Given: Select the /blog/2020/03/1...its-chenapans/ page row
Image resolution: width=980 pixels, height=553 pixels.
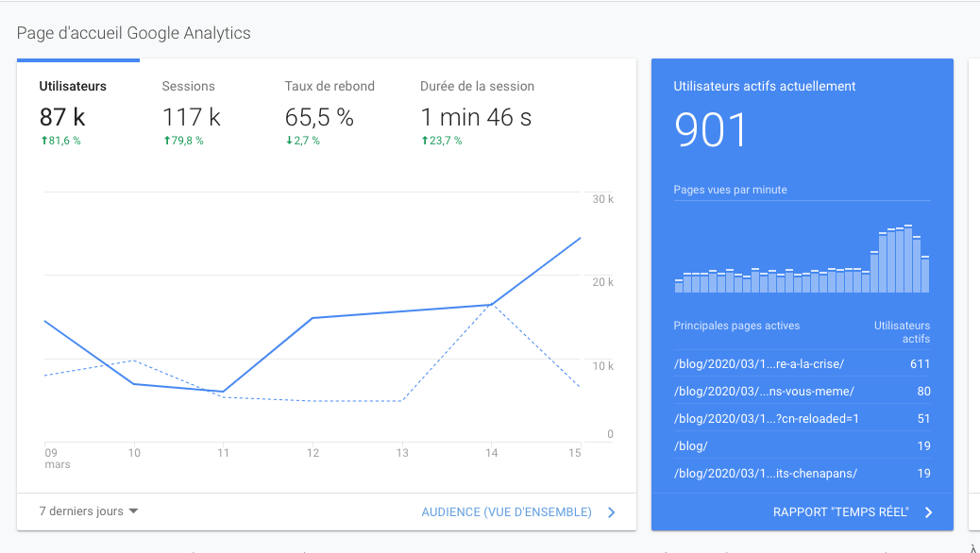Looking at the screenshot, I should tap(802, 474).
